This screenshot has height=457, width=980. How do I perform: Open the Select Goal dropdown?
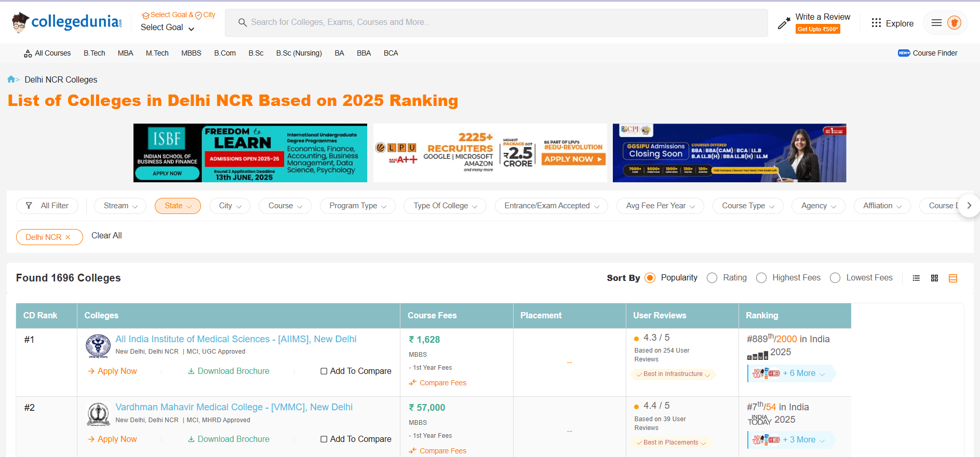(167, 28)
